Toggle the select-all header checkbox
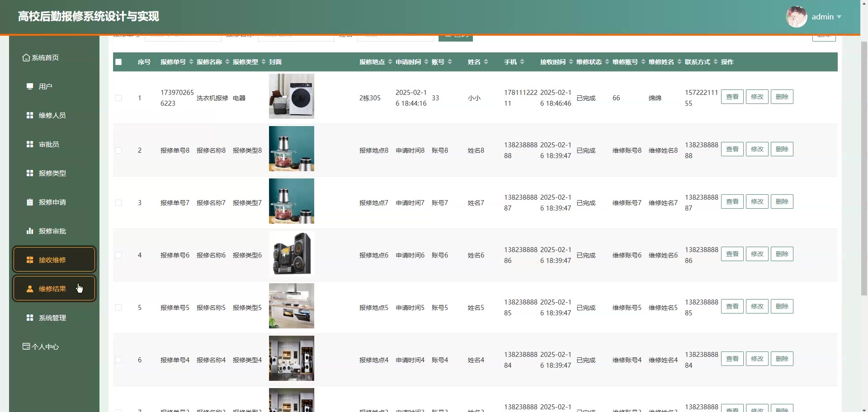Screen dimensions: 868x412 pyautogui.click(x=118, y=62)
